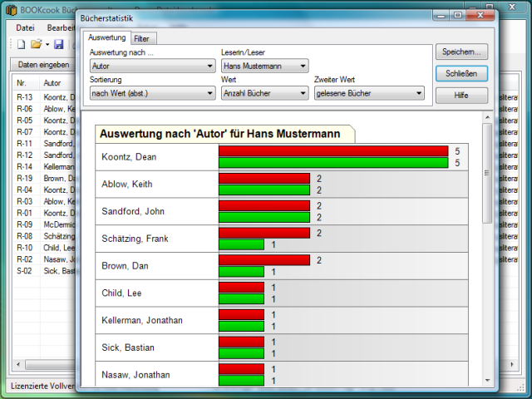Click the open folder icon

(36, 44)
